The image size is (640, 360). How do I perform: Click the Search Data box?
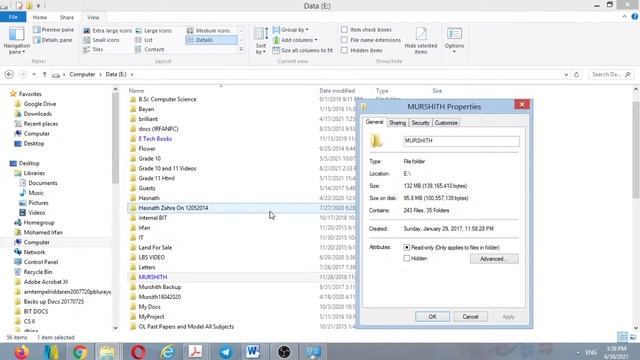coord(611,75)
